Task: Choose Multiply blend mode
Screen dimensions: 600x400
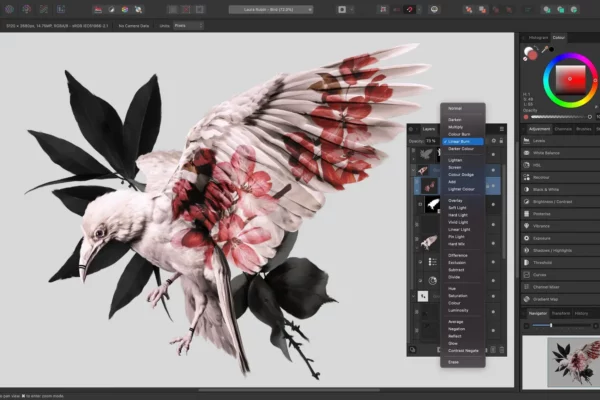Action: click(x=455, y=127)
